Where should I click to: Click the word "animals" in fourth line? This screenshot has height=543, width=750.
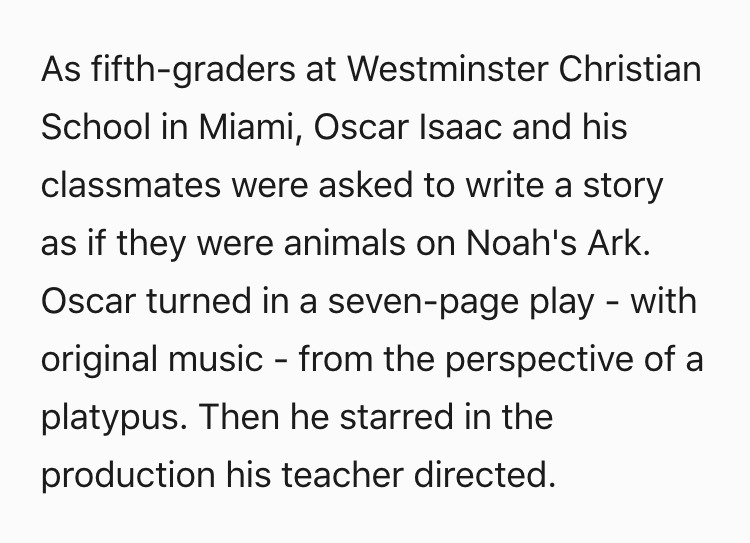pos(344,243)
